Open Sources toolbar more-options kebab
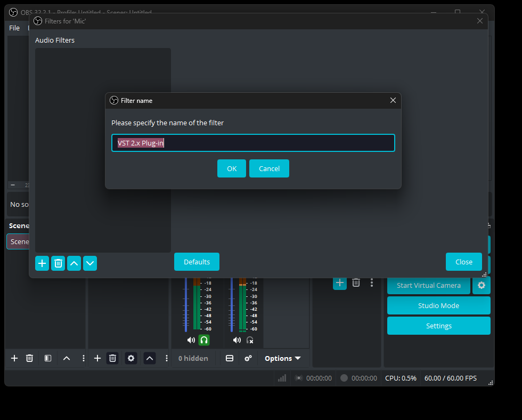This screenshot has width=522, height=420. [x=166, y=358]
